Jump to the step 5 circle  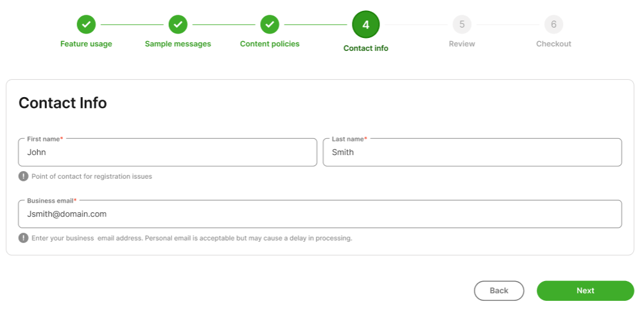click(462, 25)
